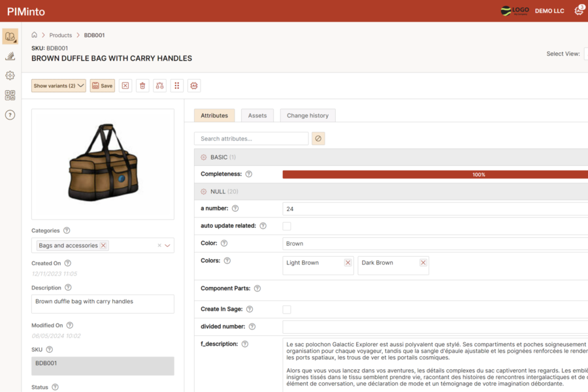The image size is (588, 392).
Task: Open the six-dot grid toolbar menu
Action: click(176, 86)
